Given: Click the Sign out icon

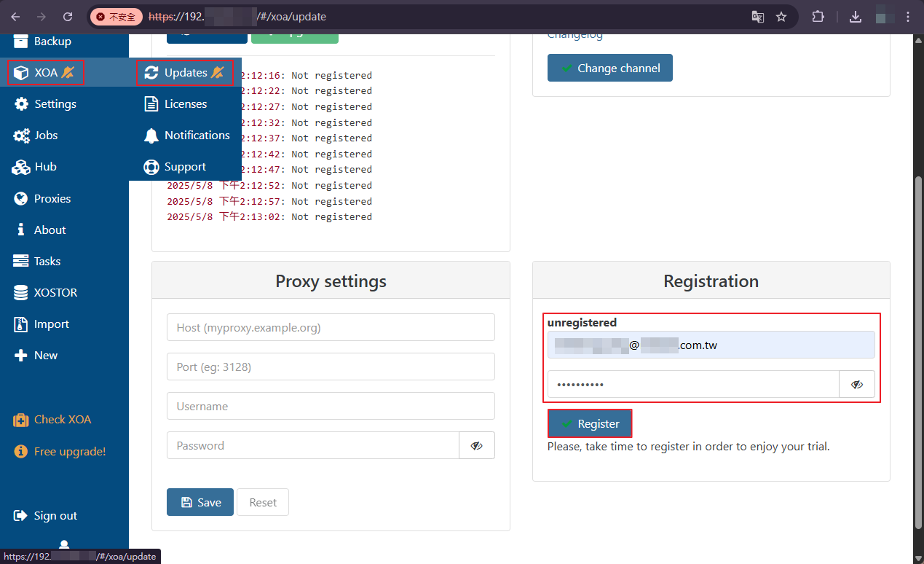Looking at the screenshot, I should point(21,516).
